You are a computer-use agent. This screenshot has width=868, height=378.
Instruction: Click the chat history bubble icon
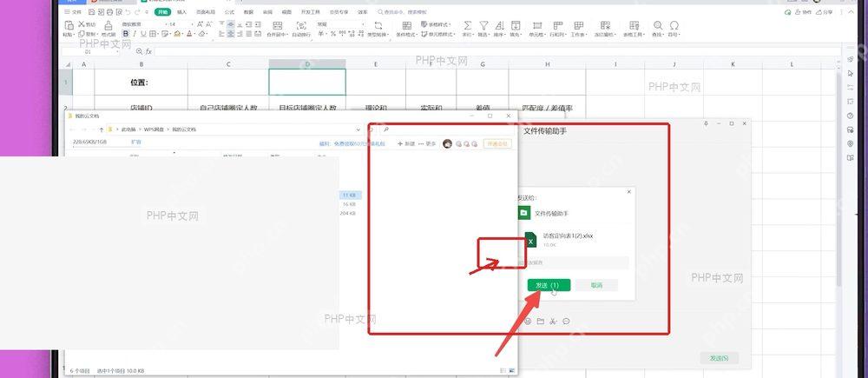click(566, 321)
